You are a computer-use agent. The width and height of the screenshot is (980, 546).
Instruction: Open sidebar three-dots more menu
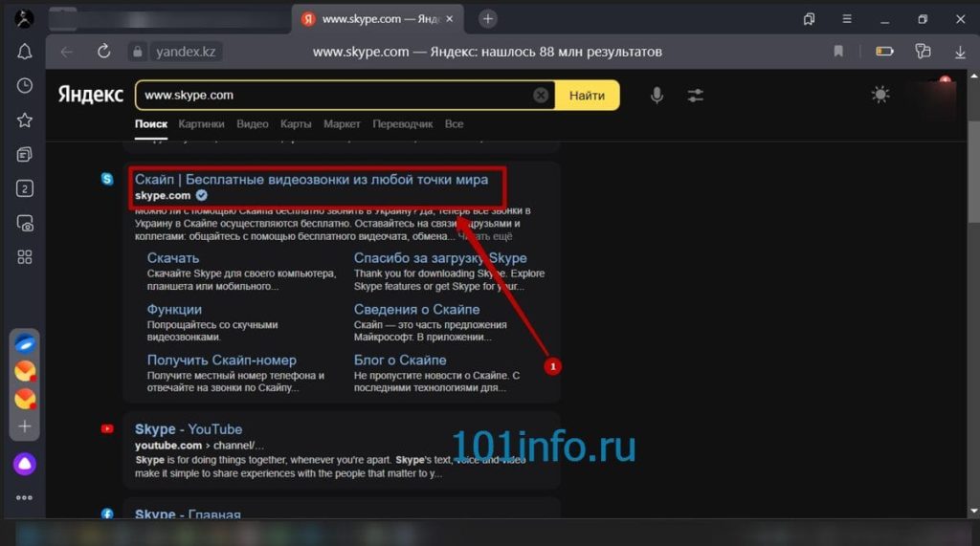(x=25, y=497)
